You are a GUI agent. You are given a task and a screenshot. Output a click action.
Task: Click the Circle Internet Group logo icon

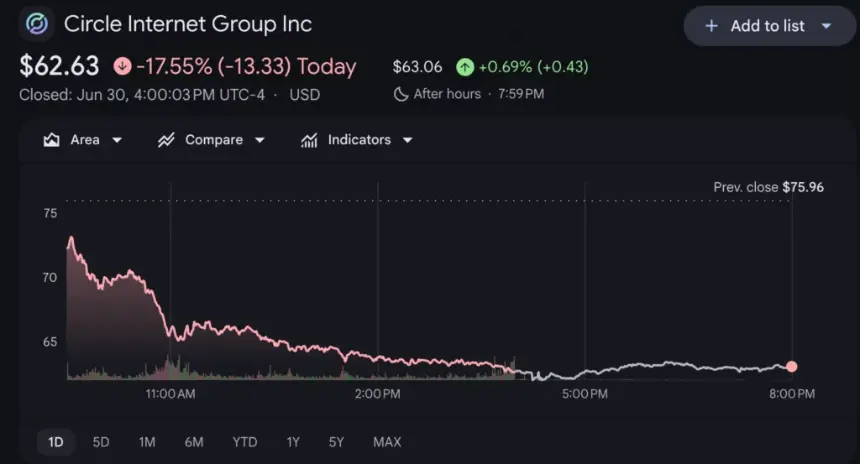[37, 24]
